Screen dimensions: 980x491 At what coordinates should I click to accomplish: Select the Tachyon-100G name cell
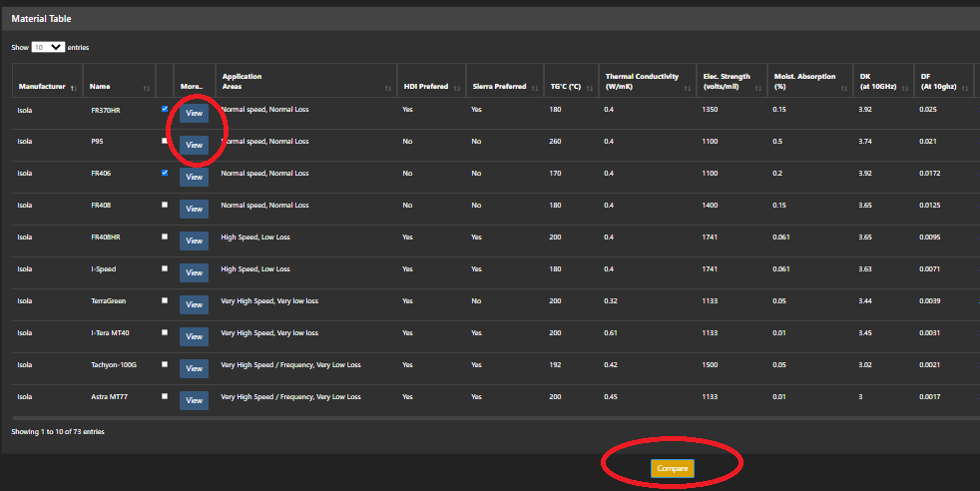tap(113, 365)
